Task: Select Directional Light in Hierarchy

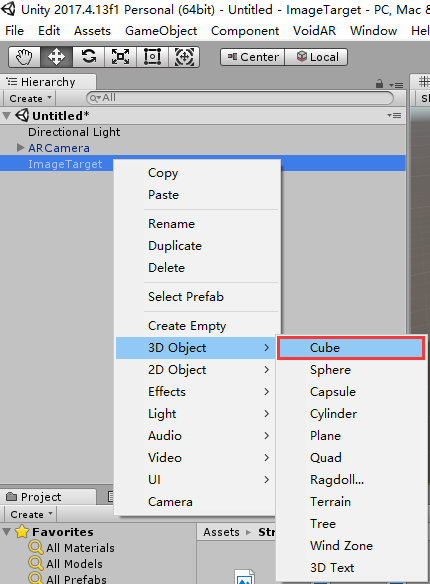Action: click(74, 132)
